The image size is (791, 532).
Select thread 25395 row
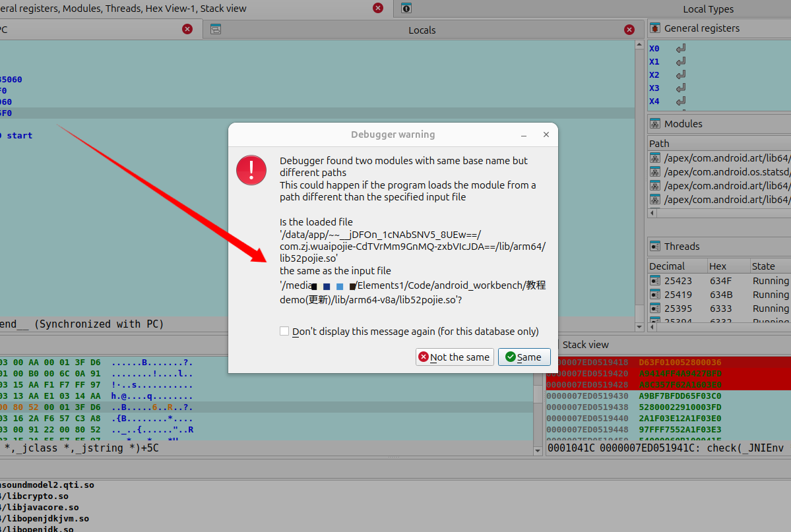[x=719, y=308]
